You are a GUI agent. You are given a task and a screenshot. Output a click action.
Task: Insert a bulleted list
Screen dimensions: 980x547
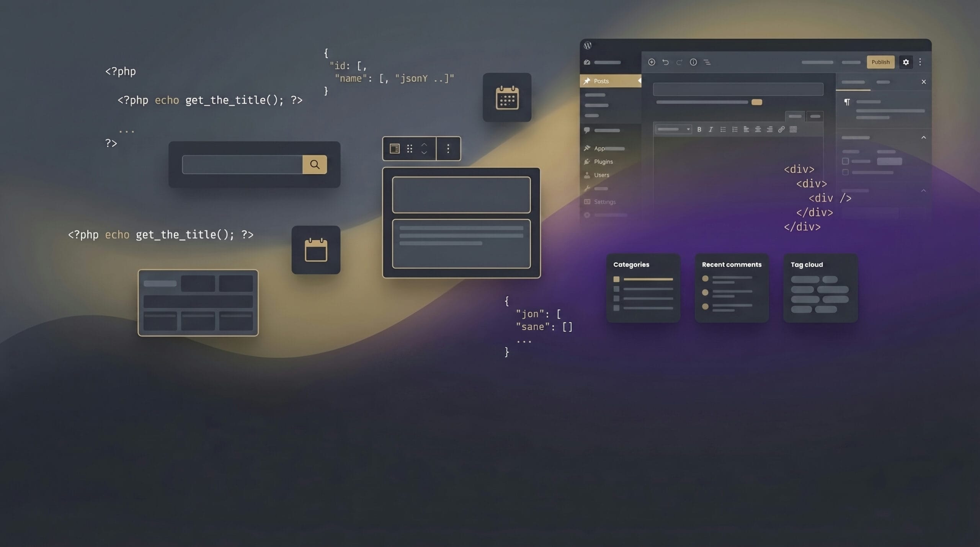[x=723, y=129]
